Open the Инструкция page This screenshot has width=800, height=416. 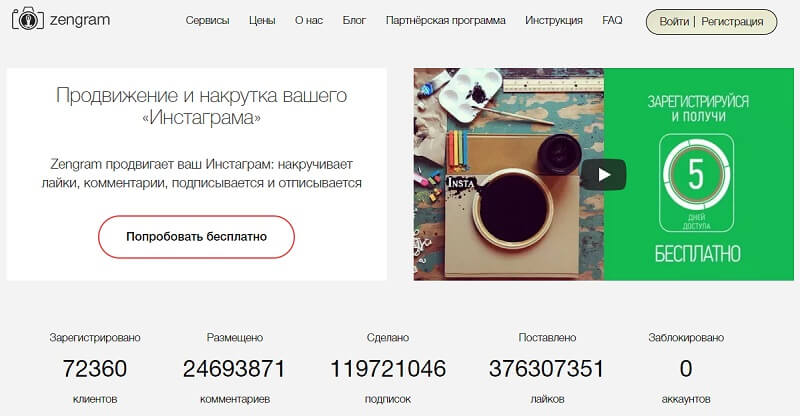[x=554, y=20]
